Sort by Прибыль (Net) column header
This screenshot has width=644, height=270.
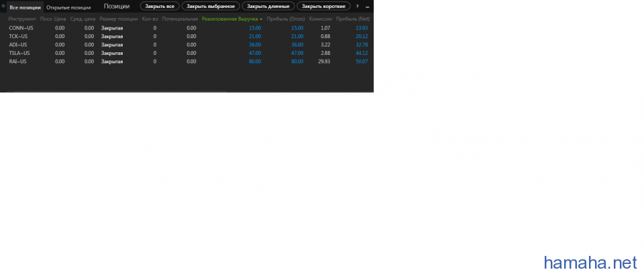(x=353, y=19)
